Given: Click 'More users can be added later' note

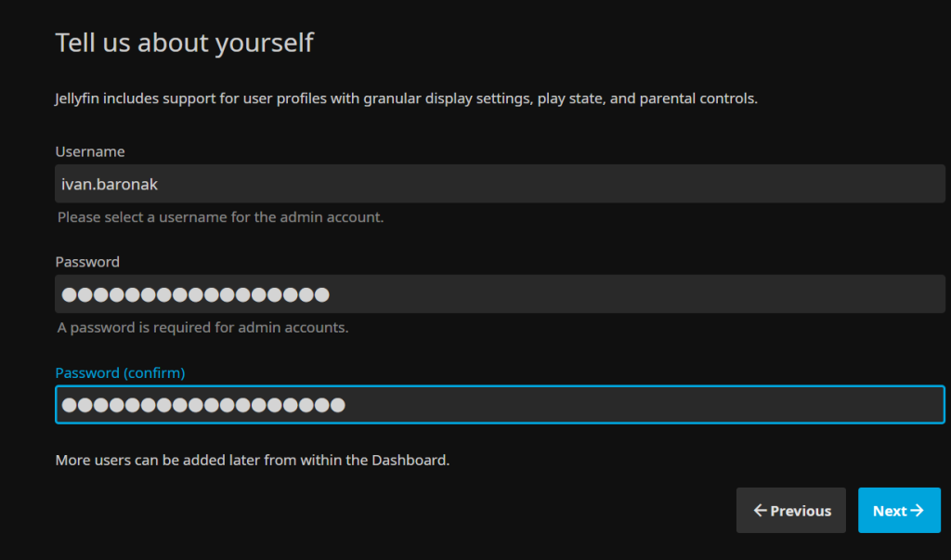Looking at the screenshot, I should (x=253, y=460).
